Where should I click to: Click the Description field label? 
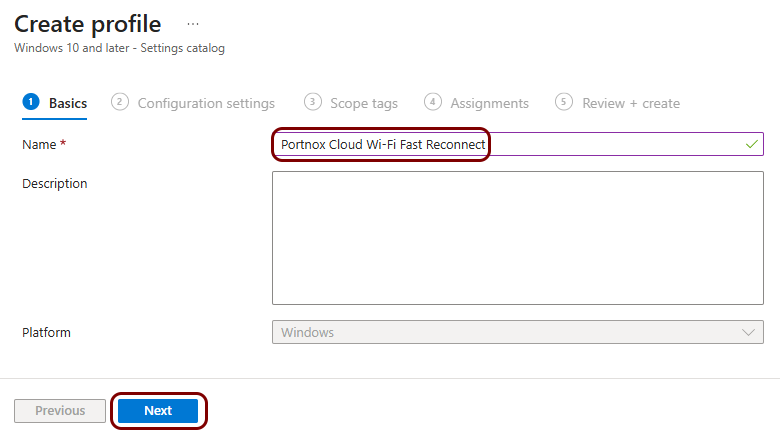[55, 184]
